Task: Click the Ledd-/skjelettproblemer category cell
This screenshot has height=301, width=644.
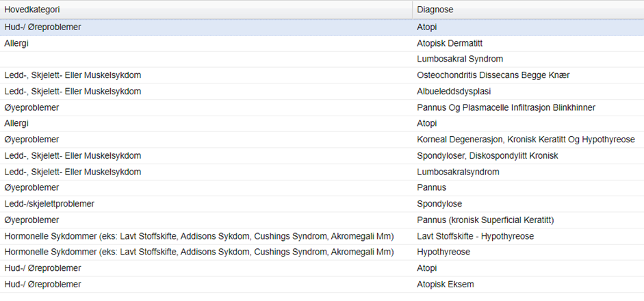Action: coord(49,204)
